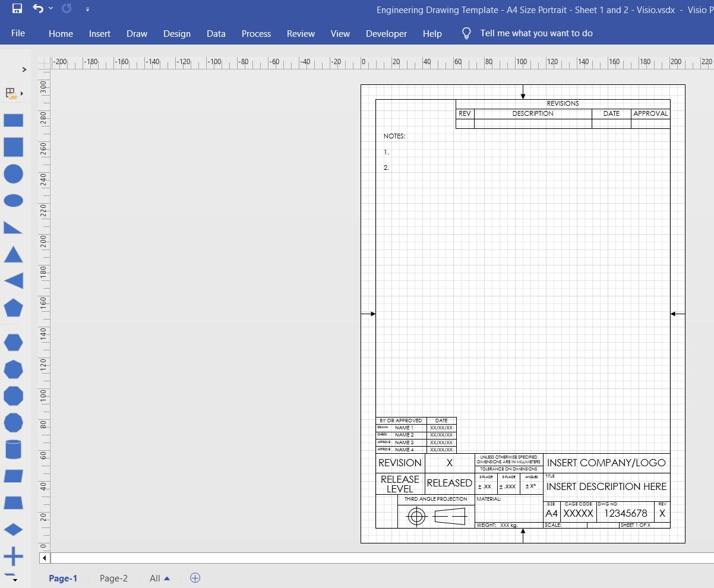Select the Pentagon shape in the Shapes panel
This screenshot has width=714, height=588.
[x=13, y=308]
